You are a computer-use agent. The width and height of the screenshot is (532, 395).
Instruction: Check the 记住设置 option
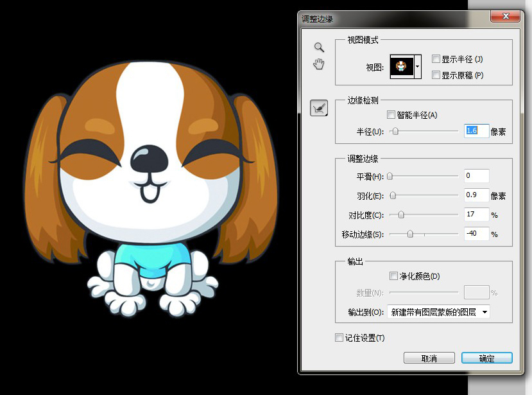(x=339, y=338)
